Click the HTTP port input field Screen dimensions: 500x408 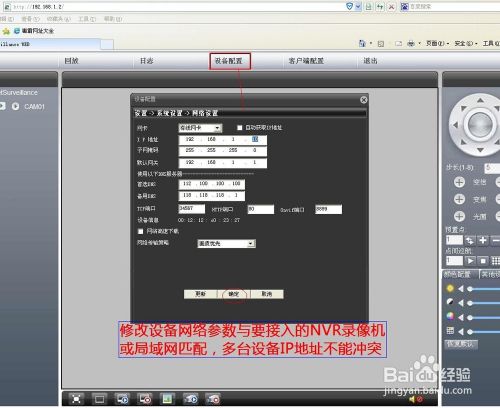(x=261, y=209)
